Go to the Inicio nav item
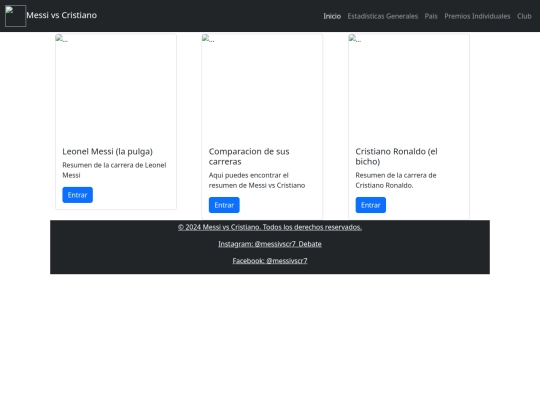 [x=332, y=16]
